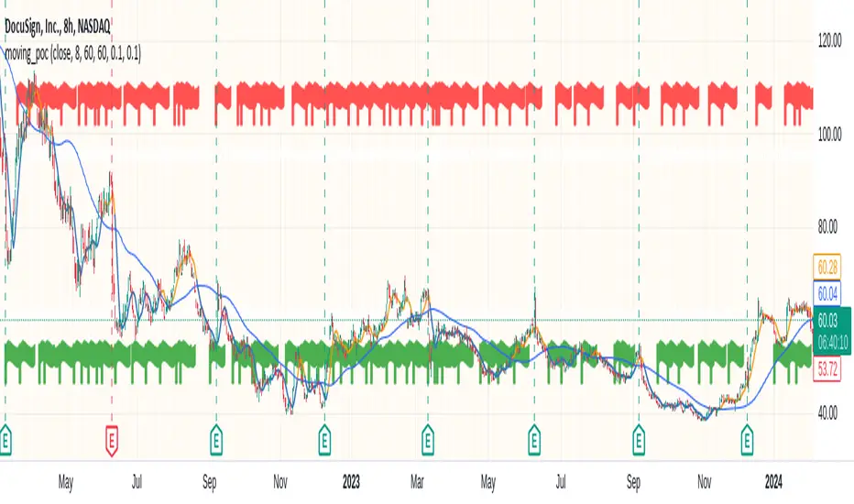Image resolution: width=854 pixels, height=504 pixels.
Task: Click the 120.00 price axis label
Action: [x=829, y=41]
